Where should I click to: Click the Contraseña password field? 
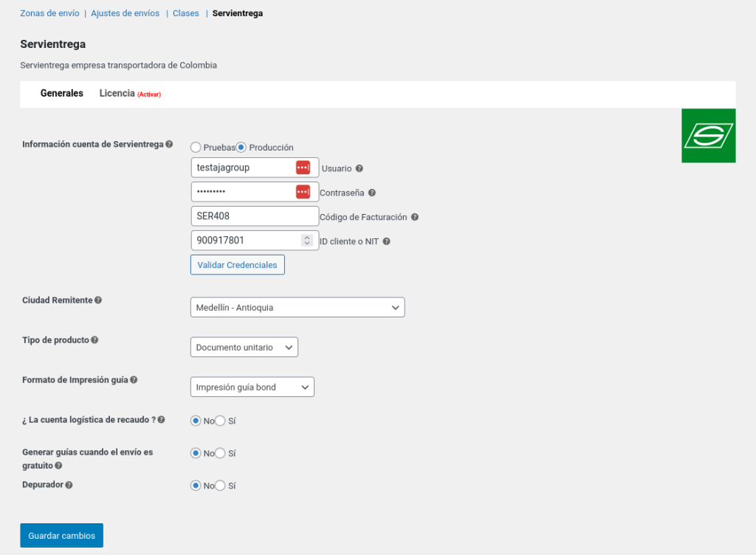tap(255, 192)
